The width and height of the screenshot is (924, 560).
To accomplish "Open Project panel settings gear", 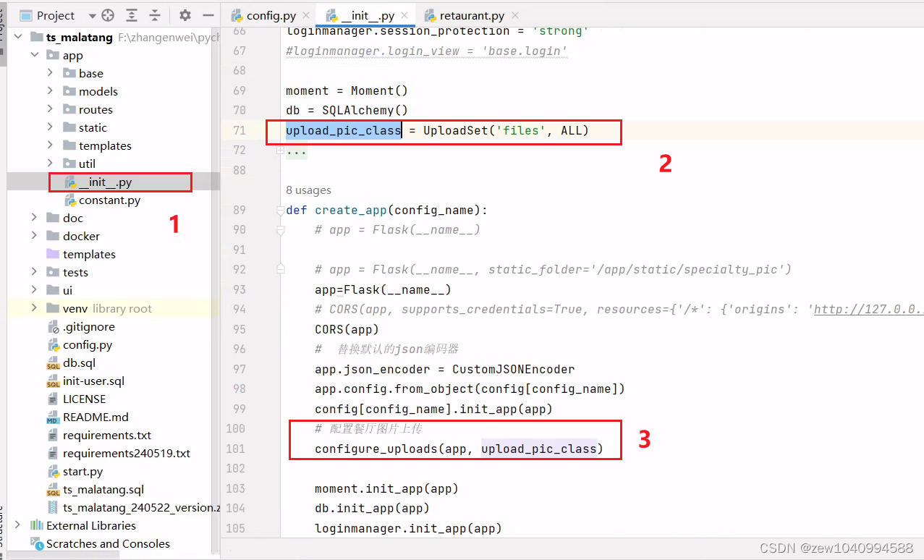I will coord(185,15).
